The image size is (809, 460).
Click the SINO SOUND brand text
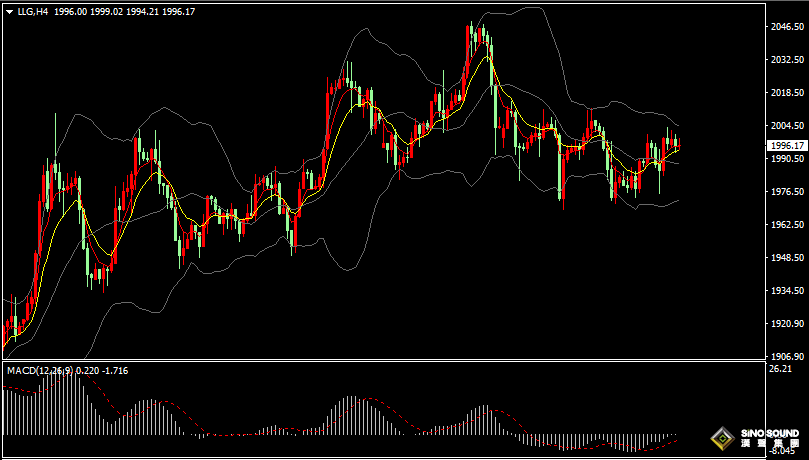point(769,432)
